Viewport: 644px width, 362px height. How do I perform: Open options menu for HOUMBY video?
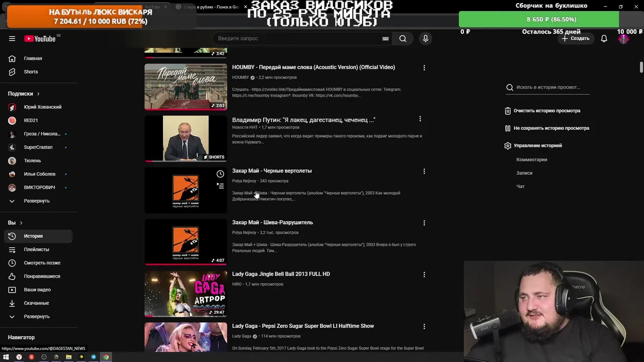click(424, 68)
